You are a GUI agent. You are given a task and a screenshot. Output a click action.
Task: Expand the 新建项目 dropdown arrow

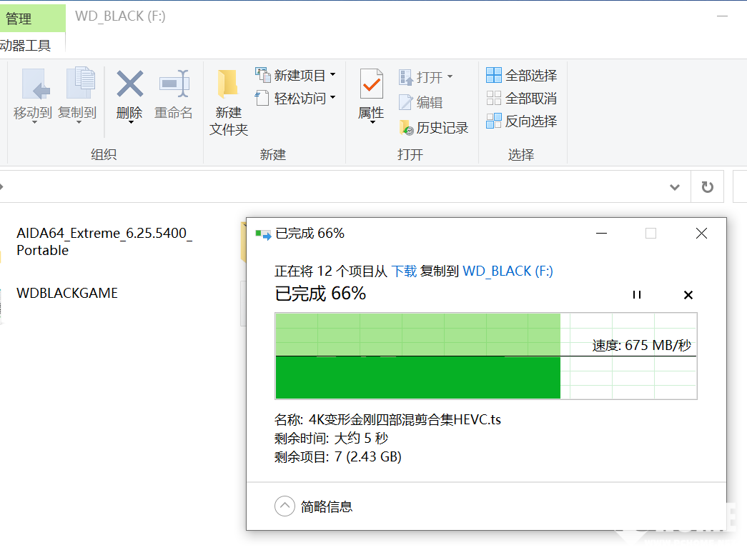(332, 75)
